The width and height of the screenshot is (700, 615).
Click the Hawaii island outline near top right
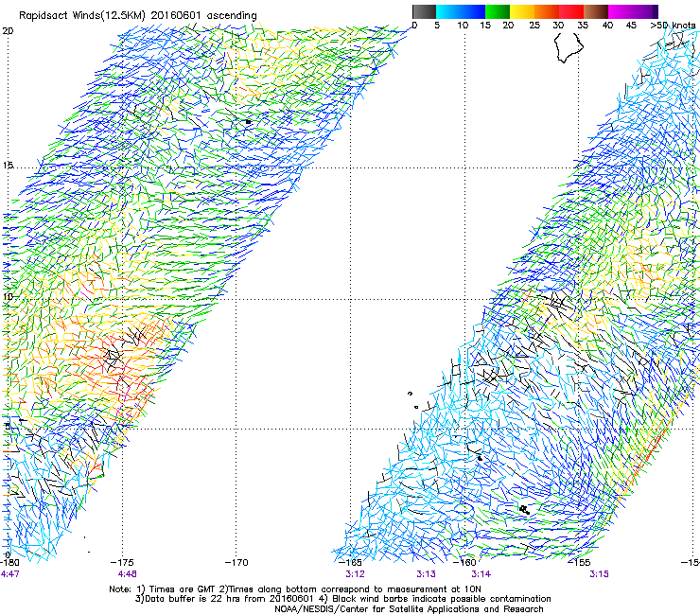tap(569, 47)
